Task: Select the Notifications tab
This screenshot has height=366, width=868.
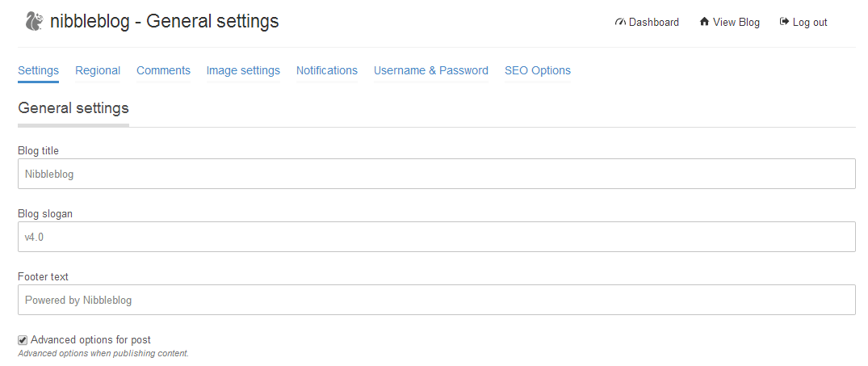Action: [x=326, y=70]
